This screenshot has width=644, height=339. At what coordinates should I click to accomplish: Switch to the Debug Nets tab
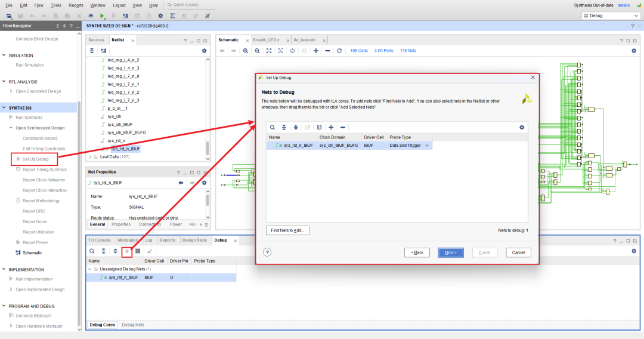click(x=132, y=325)
